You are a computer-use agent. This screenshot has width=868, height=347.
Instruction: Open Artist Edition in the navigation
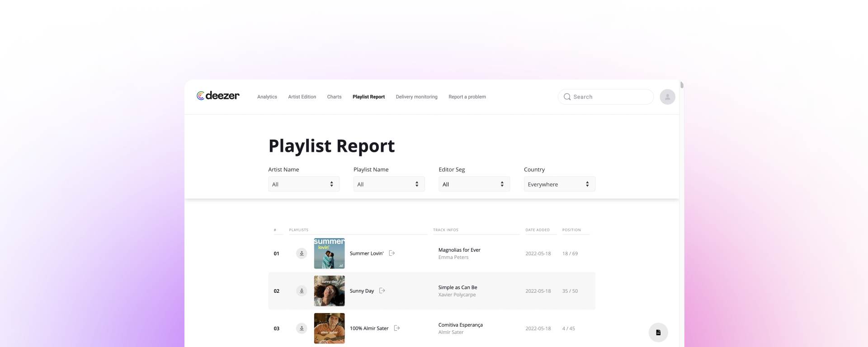point(302,97)
